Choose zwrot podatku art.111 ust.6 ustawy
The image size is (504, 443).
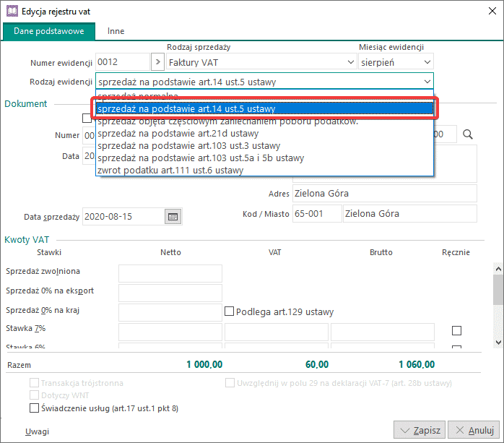click(264, 170)
